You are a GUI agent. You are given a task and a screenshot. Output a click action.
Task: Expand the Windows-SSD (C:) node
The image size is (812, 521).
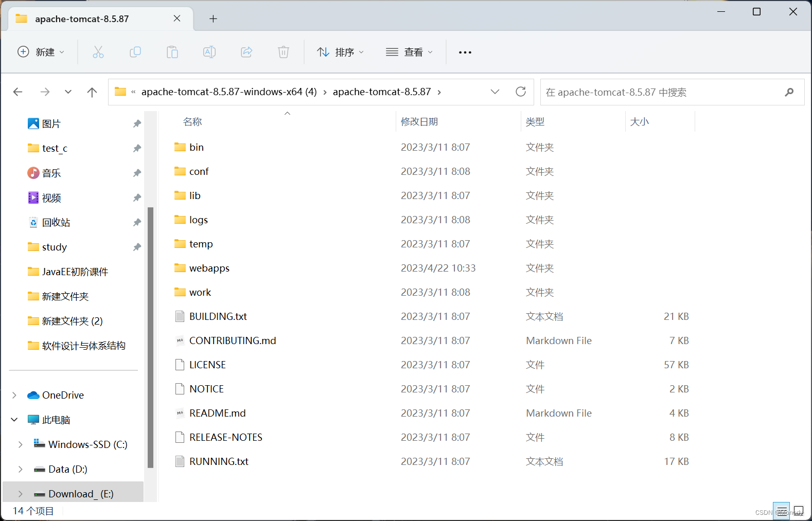click(21, 444)
